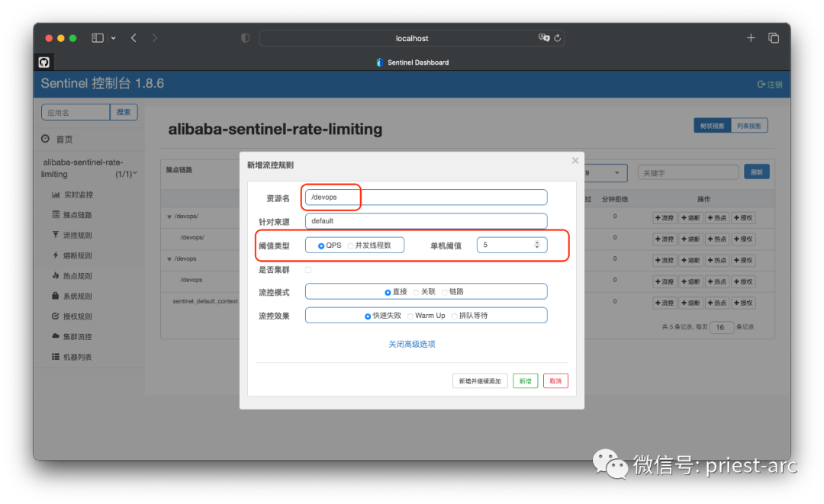Screen dimensions: 824x504
Task: Select 排队等待 flow control effect
Action: (x=455, y=316)
